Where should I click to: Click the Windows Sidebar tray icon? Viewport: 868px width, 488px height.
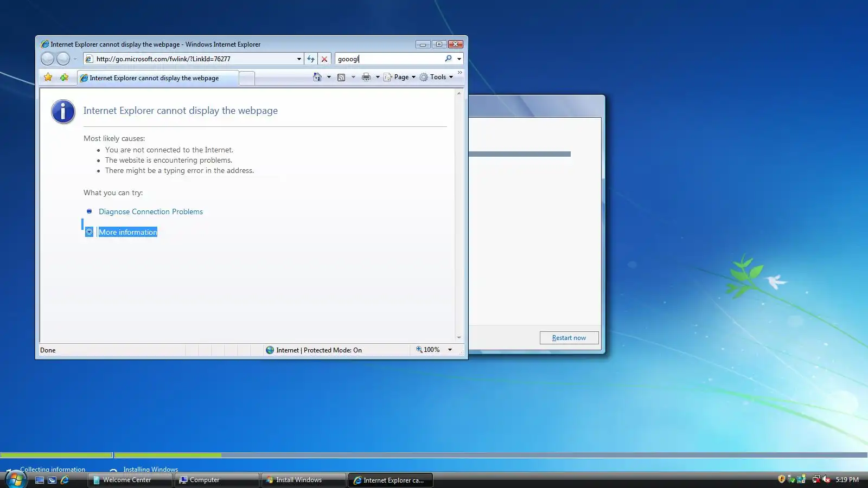coord(801,479)
